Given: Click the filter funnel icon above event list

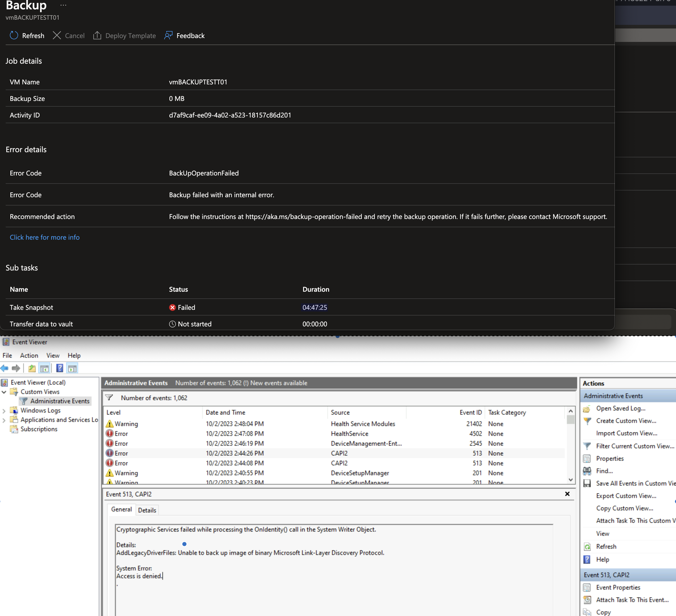Looking at the screenshot, I should (109, 398).
